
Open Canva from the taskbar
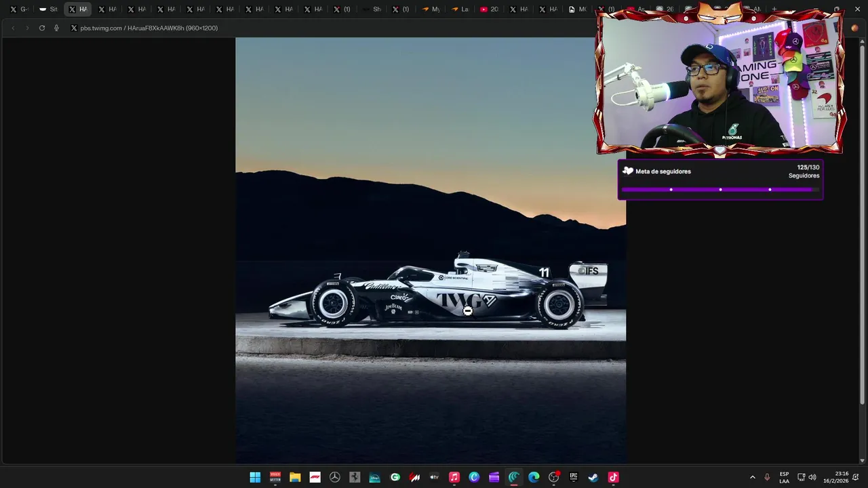[x=474, y=477]
